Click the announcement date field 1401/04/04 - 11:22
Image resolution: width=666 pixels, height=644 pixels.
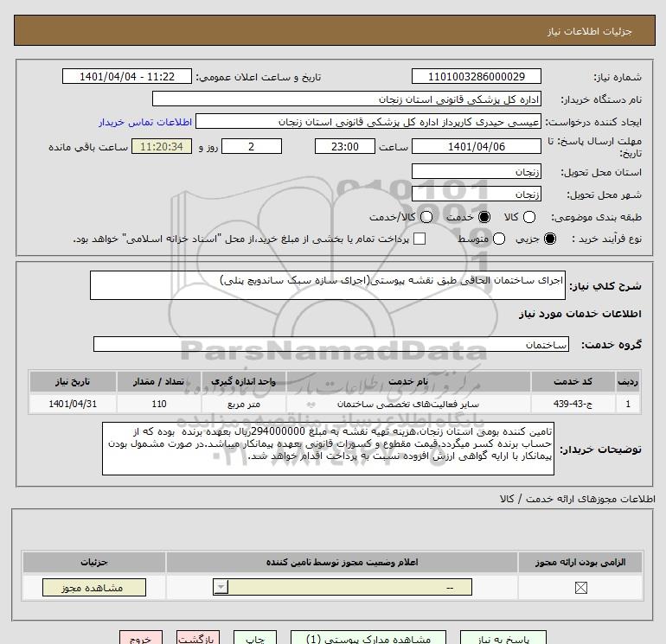(x=127, y=76)
